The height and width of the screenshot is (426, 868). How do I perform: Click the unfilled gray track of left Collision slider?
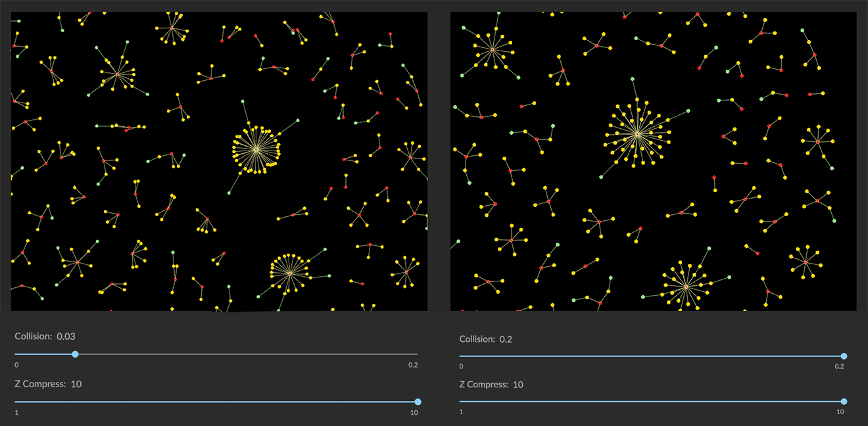point(250,354)
